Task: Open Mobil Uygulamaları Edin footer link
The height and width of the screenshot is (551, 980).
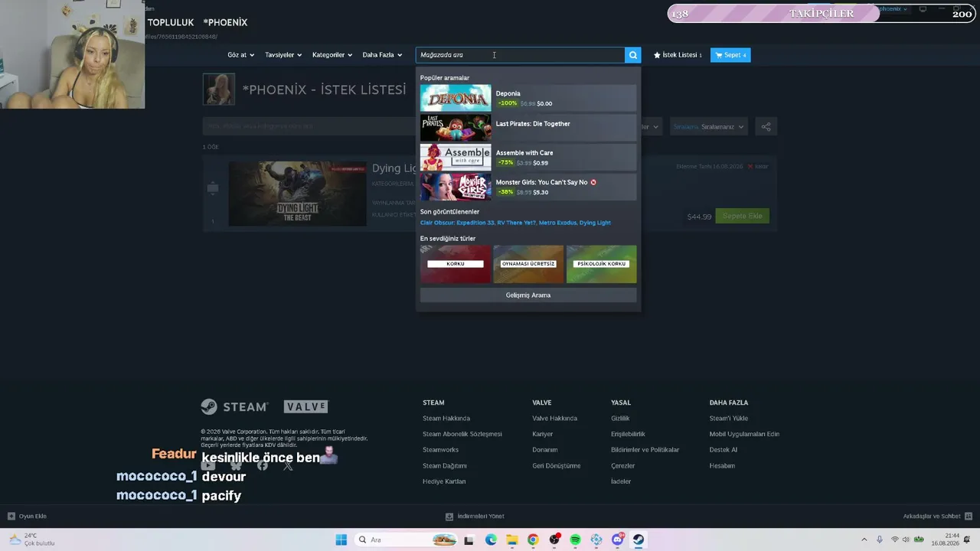Action: [x=744, y=434]
